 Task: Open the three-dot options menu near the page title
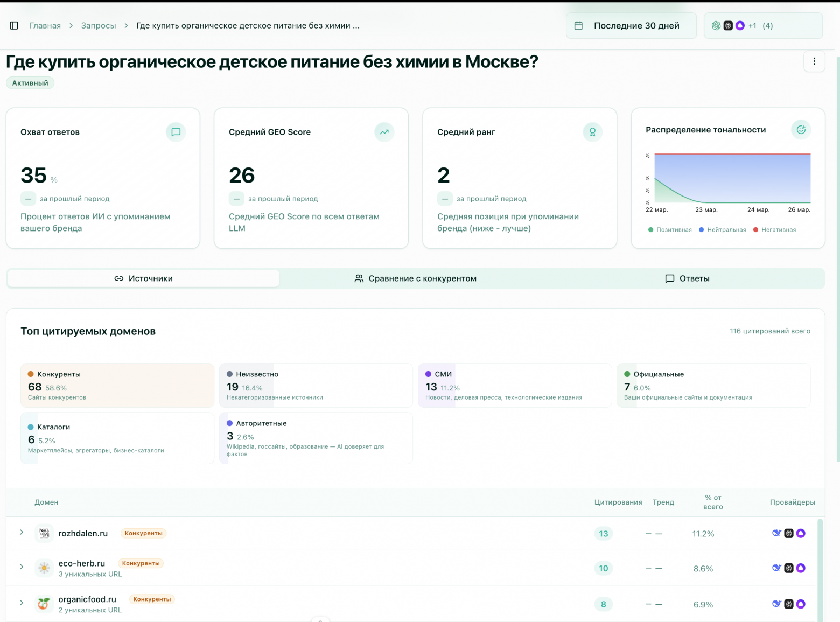(814, 61)
